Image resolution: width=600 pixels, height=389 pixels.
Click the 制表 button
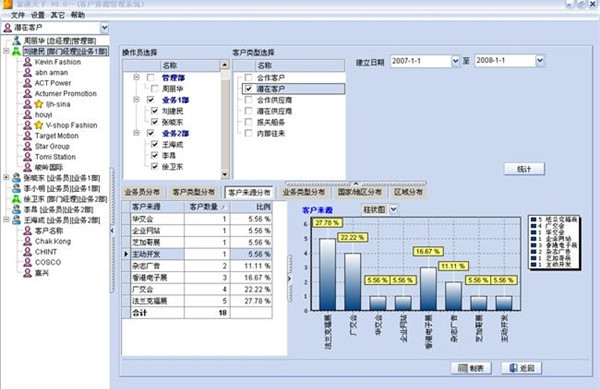pos(471,368)
